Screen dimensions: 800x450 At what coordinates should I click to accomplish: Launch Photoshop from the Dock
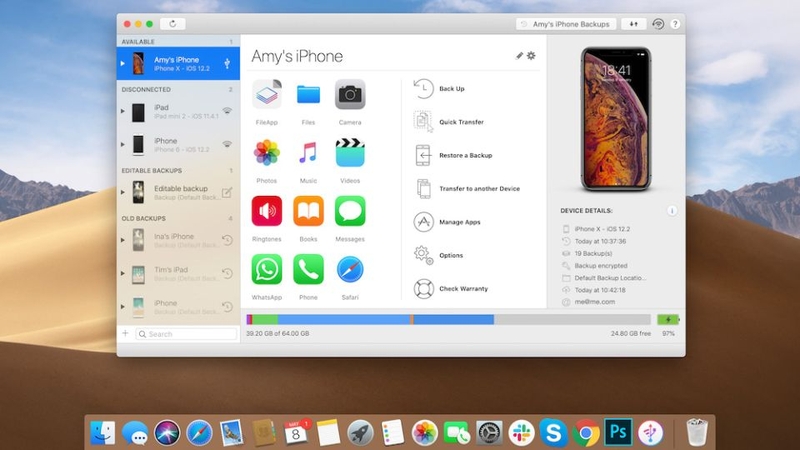[618, 432]
